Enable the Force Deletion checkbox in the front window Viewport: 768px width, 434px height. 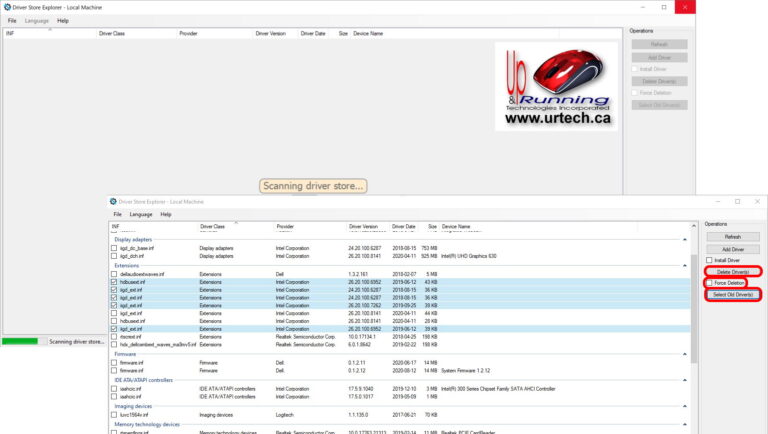click(x=709, y=283)
